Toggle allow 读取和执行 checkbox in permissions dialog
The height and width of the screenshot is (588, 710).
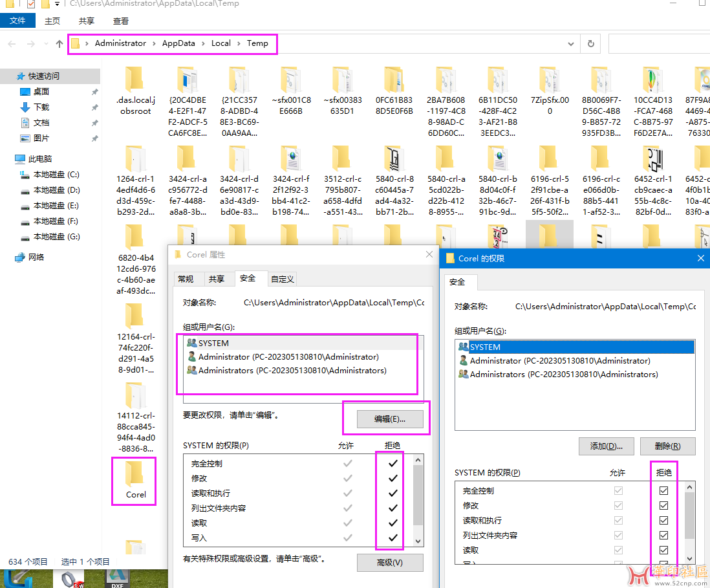[x=619, y=521]
